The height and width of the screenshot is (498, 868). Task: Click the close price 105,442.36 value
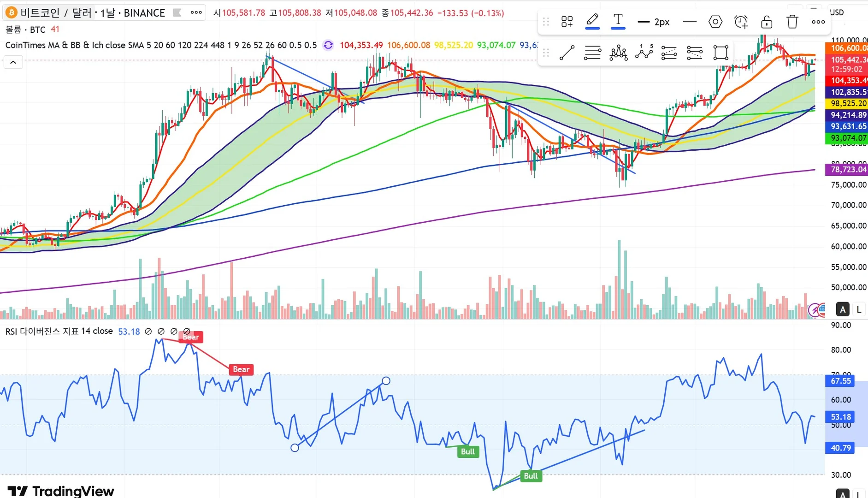(412, 13)
